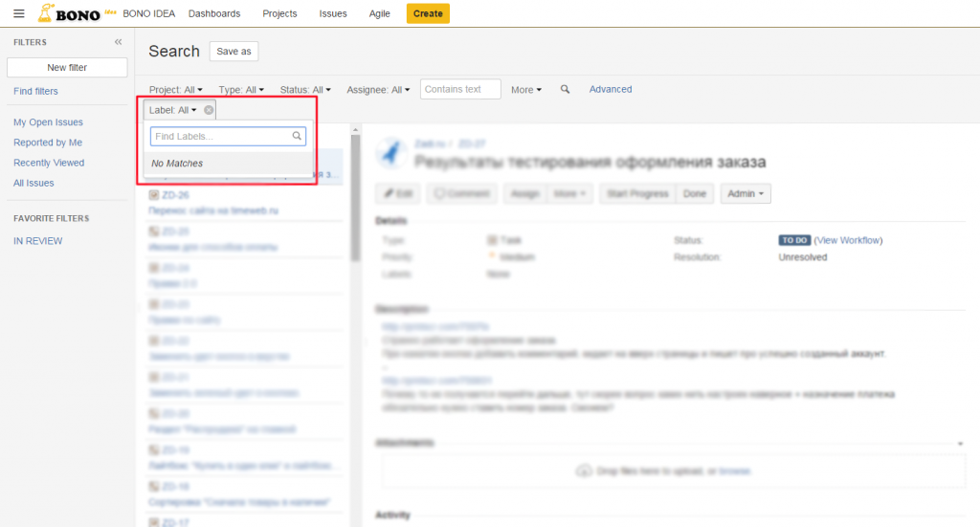Remove the Label filter with the X icon

(x=209, y=110)
